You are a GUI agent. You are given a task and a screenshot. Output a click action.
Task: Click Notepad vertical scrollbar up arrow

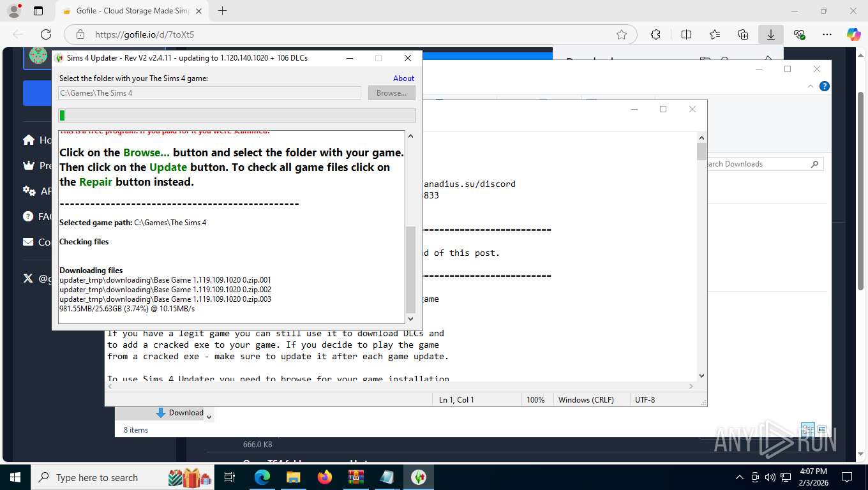coord(702,137)
